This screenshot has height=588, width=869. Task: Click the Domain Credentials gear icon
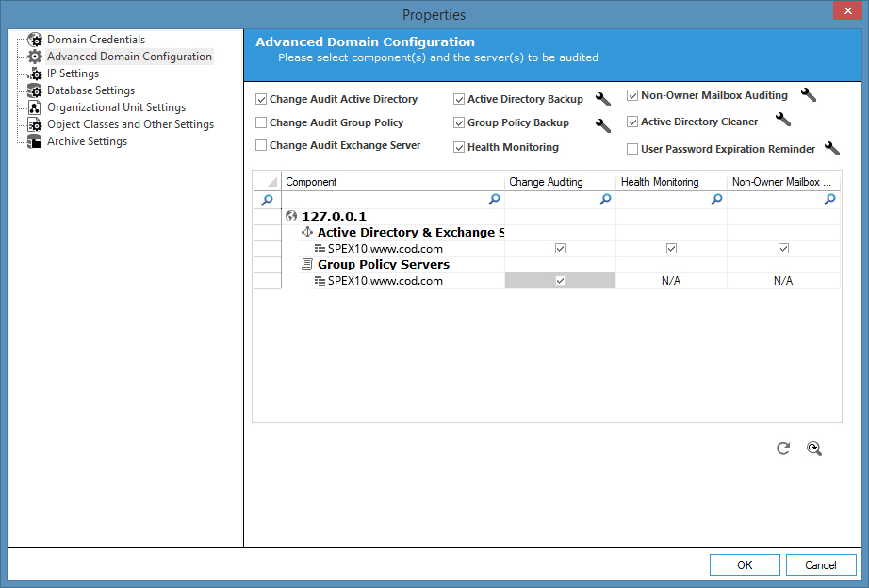(34, 40)
